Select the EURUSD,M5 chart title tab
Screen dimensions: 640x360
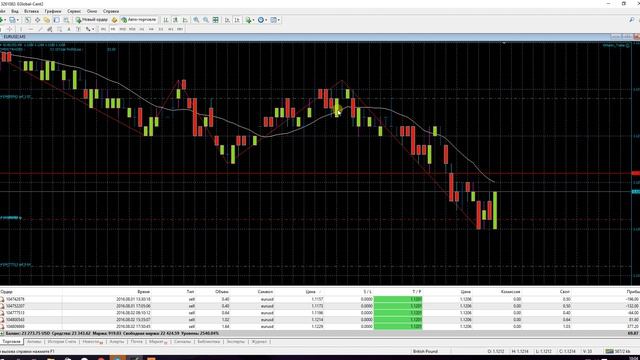click(15, 37)
